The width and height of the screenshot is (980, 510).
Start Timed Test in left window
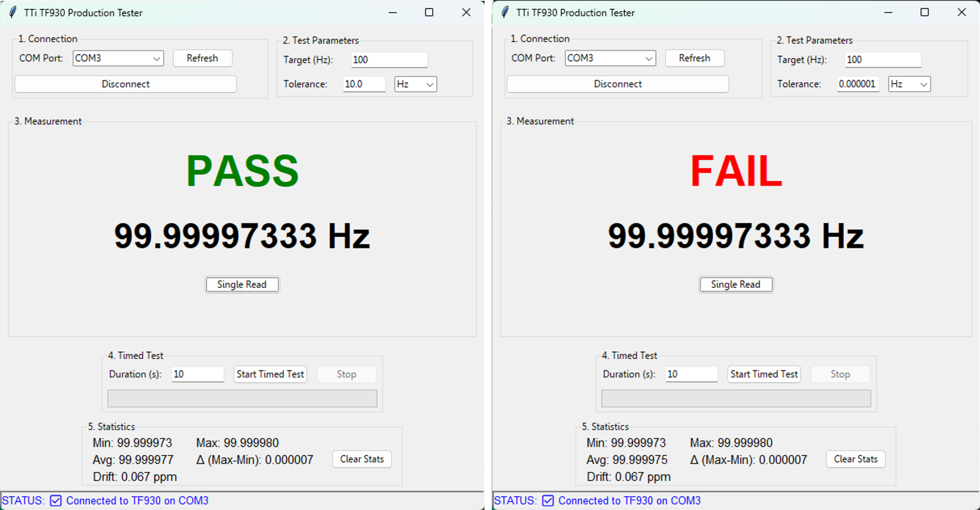pyautogui.click(x=270, y=374)
